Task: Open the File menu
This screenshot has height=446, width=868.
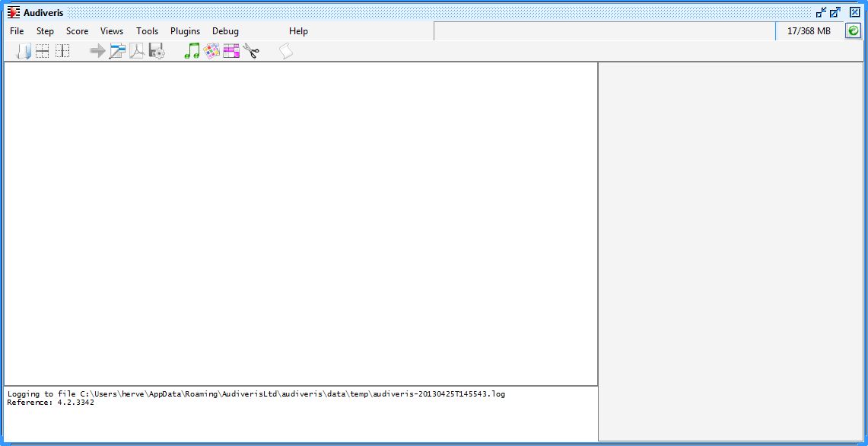Action: pyautogui.click(x=17, y=31)
